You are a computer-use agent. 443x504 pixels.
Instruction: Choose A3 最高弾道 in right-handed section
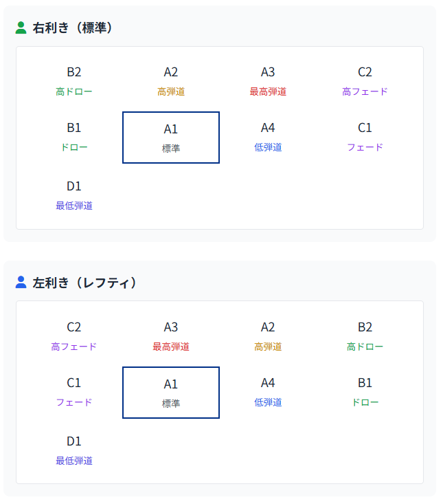pyautogui.click(x=268, y=80)
